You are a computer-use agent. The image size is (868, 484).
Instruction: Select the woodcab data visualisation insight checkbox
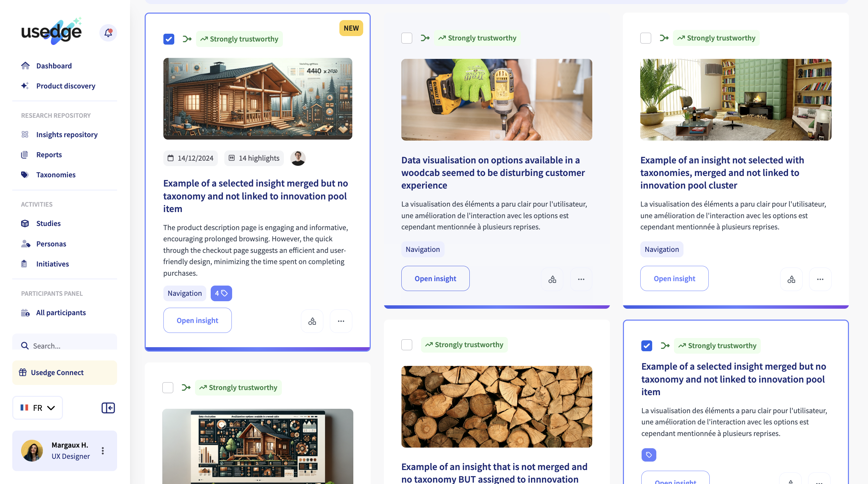406,38
